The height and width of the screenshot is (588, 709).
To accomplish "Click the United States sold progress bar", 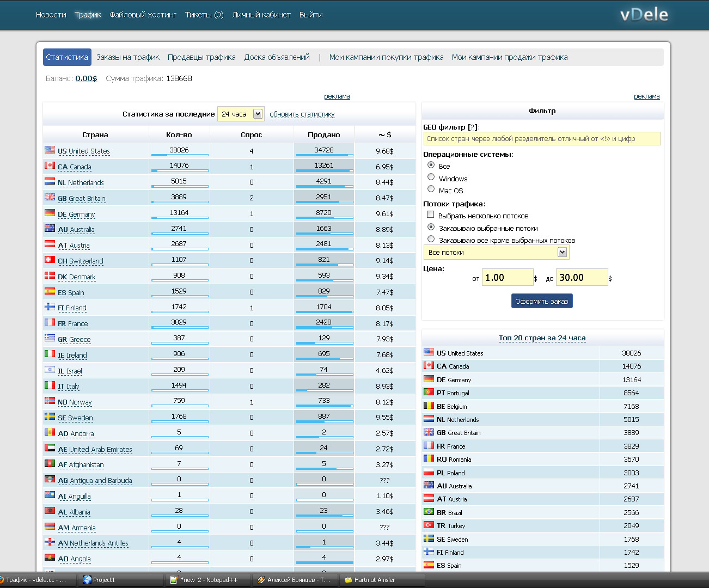I will (324, 155).
